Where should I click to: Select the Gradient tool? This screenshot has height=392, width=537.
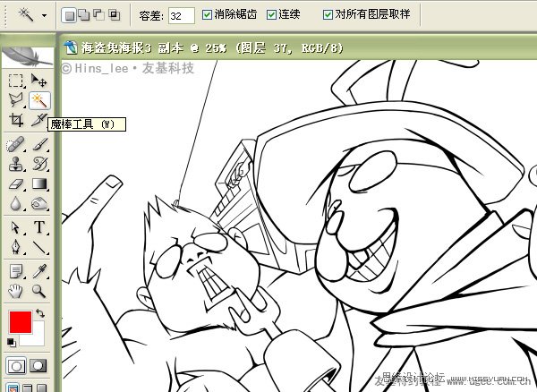point(39,184)
